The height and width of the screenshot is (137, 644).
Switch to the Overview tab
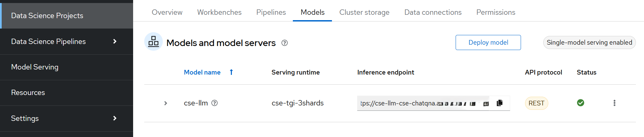[x=167, y=12]
